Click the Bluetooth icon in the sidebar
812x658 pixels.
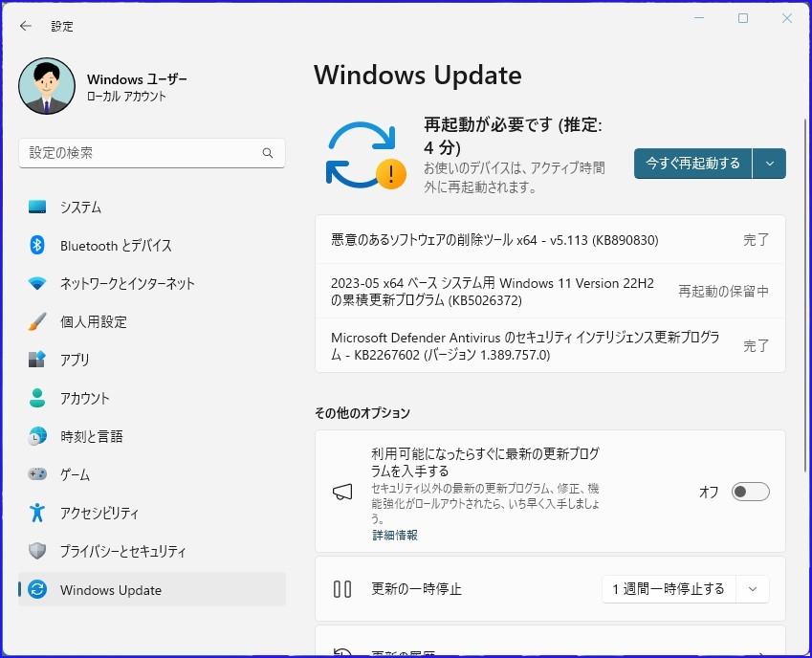click(x=37, y=246)
